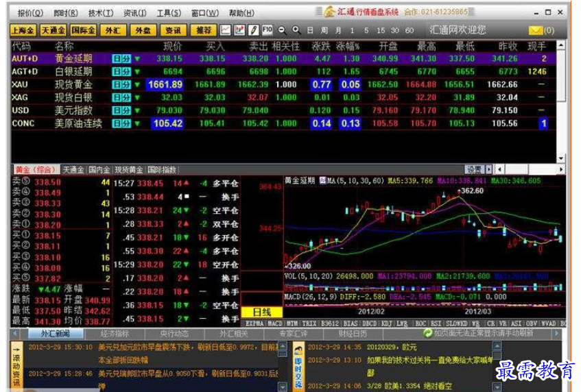Select the MACD indicator tab
The width and height of the screenshot is (581, 392).
pos(275,323)
